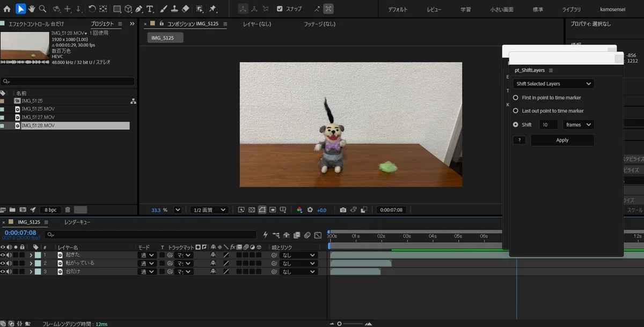Switch to the 学習 workspace
644x327 pixels.
coord(466,10)
